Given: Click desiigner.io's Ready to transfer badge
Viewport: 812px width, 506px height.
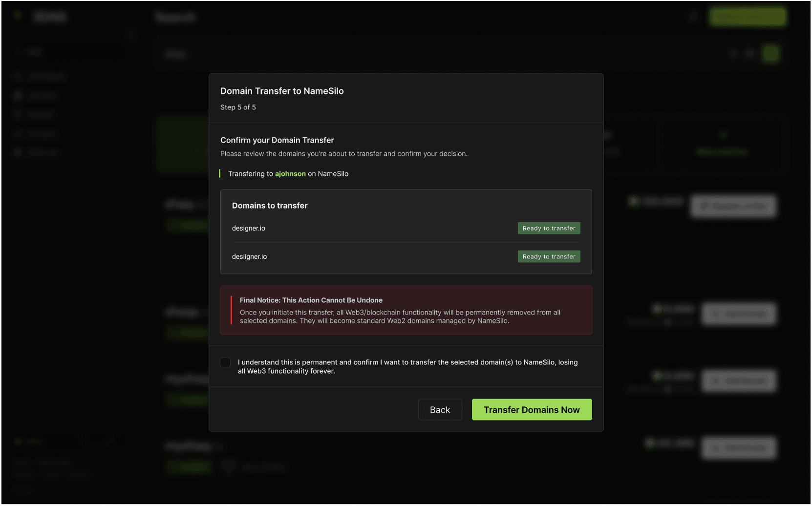Looking at the screenshot, I should coord(549,257).
